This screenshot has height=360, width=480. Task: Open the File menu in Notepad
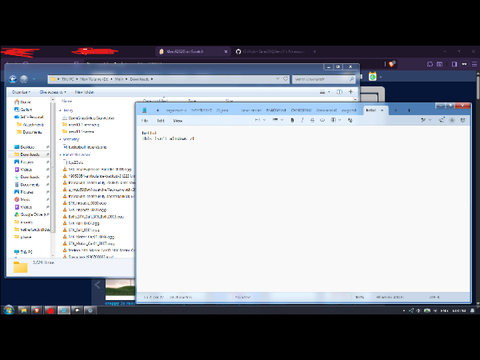145,121
